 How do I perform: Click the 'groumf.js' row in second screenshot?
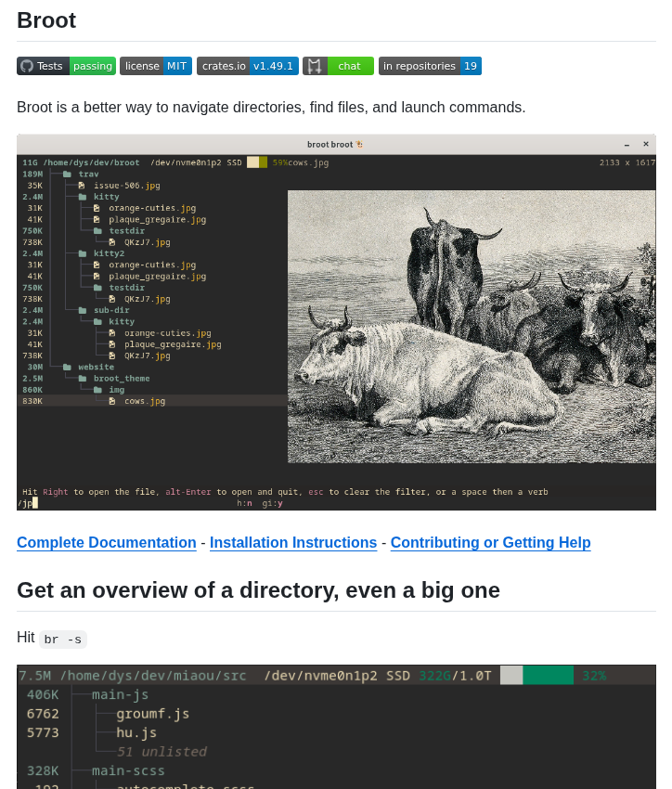click(152, 714)
